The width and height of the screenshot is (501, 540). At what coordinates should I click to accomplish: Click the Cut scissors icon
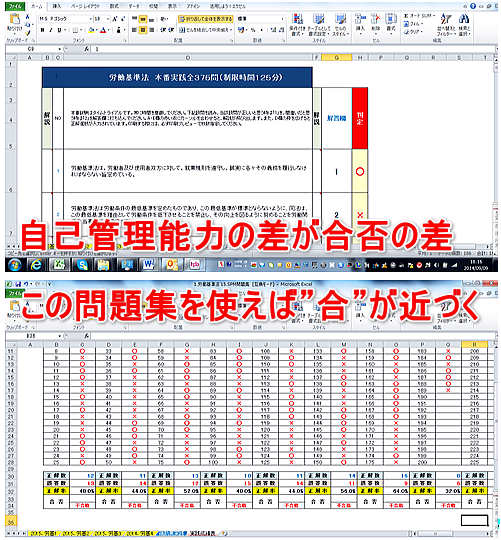(28, 17)
